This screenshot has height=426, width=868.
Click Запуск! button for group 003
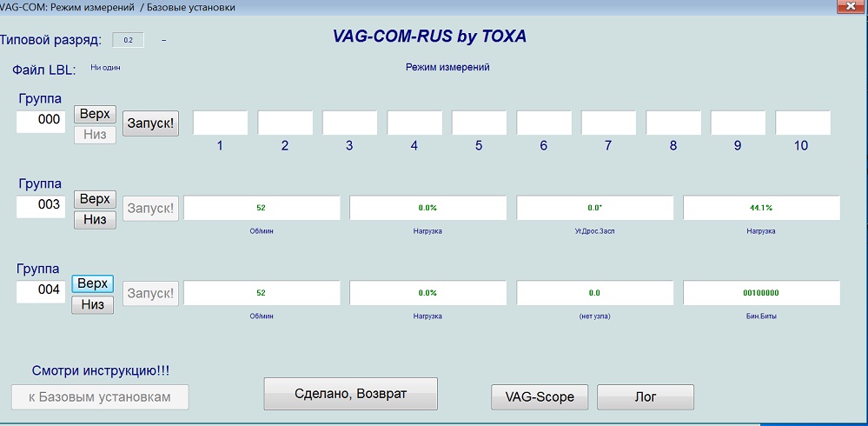click(x=150, y=209)
